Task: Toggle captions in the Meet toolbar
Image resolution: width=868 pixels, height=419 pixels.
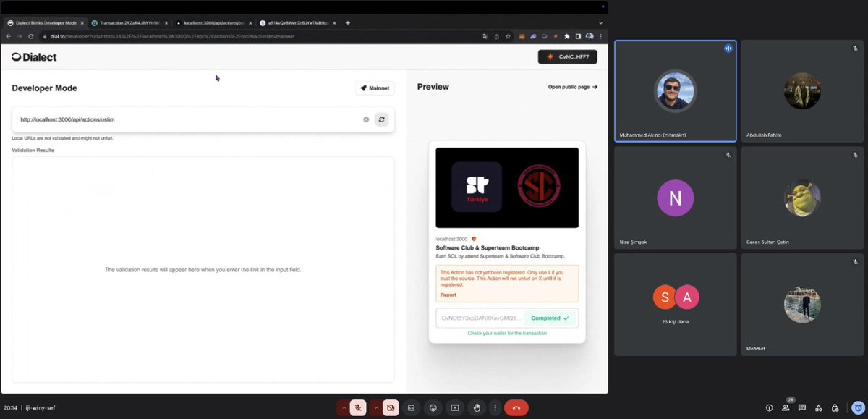Action: (411, 407)
